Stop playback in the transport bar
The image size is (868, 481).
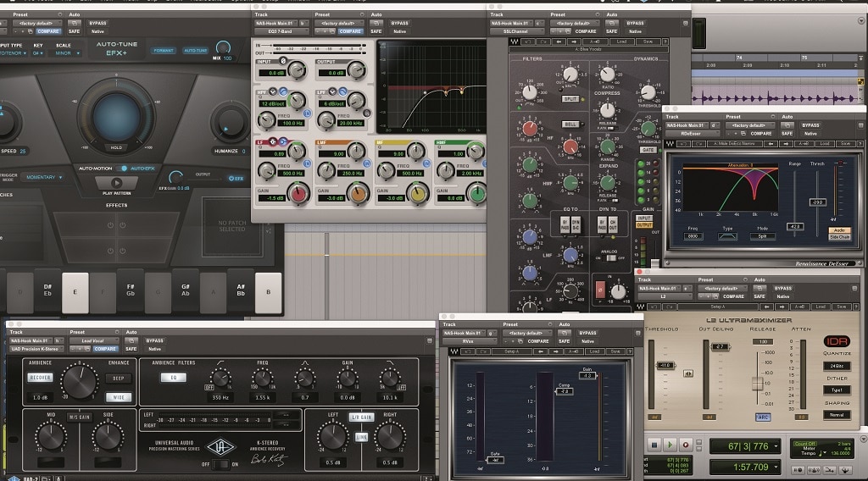(654, 445)
